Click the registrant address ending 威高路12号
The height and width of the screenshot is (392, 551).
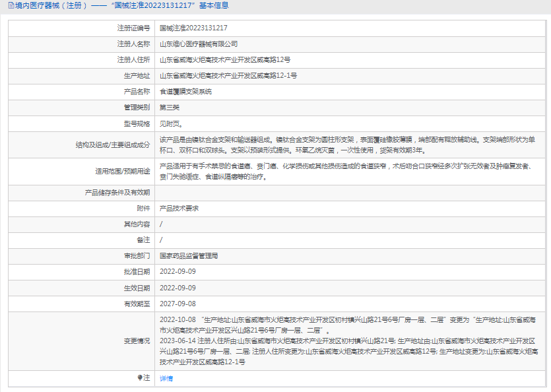[x=225, y=60]
